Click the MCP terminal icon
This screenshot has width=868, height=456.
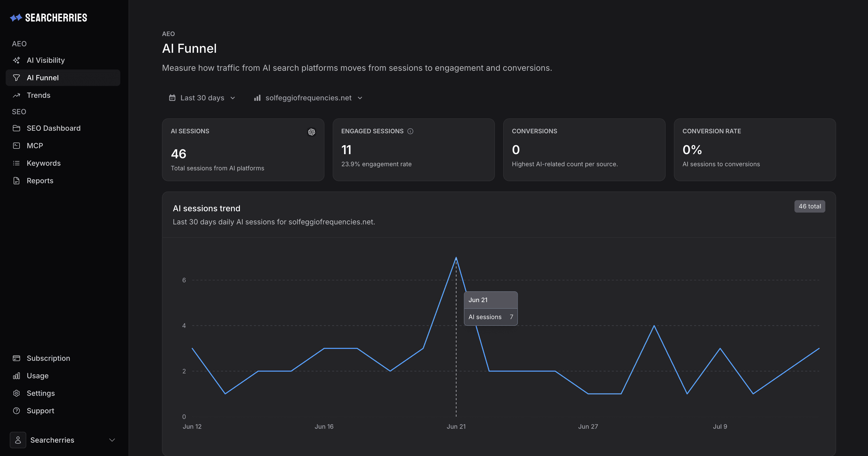point(16,146)
